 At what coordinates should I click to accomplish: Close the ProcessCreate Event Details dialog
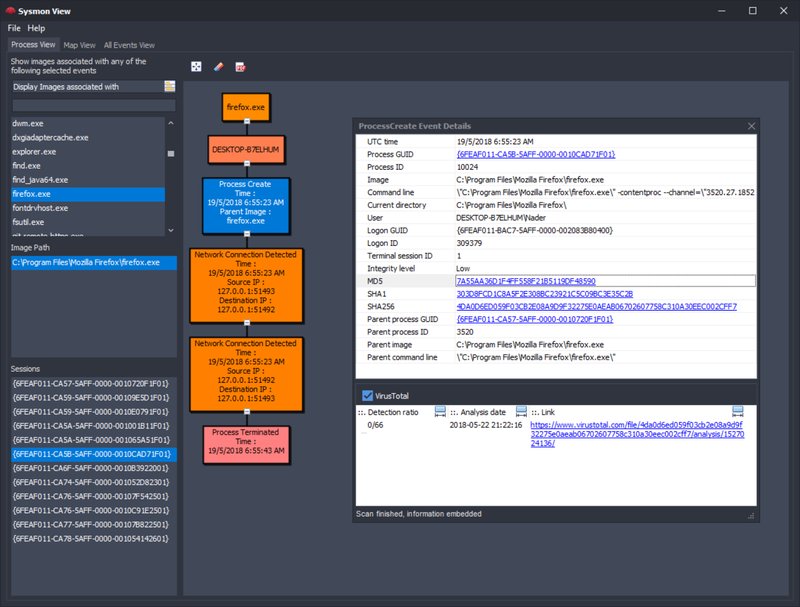[x=751, y=126]
